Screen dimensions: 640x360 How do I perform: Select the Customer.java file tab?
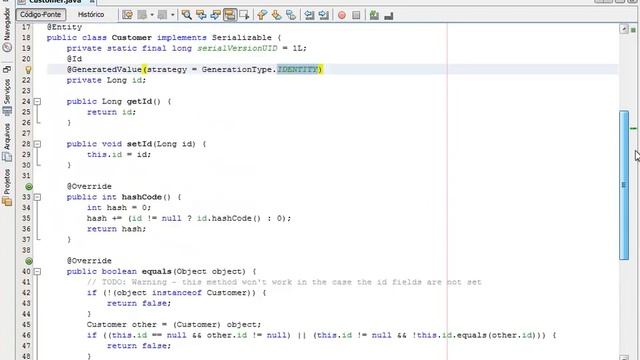56,2
